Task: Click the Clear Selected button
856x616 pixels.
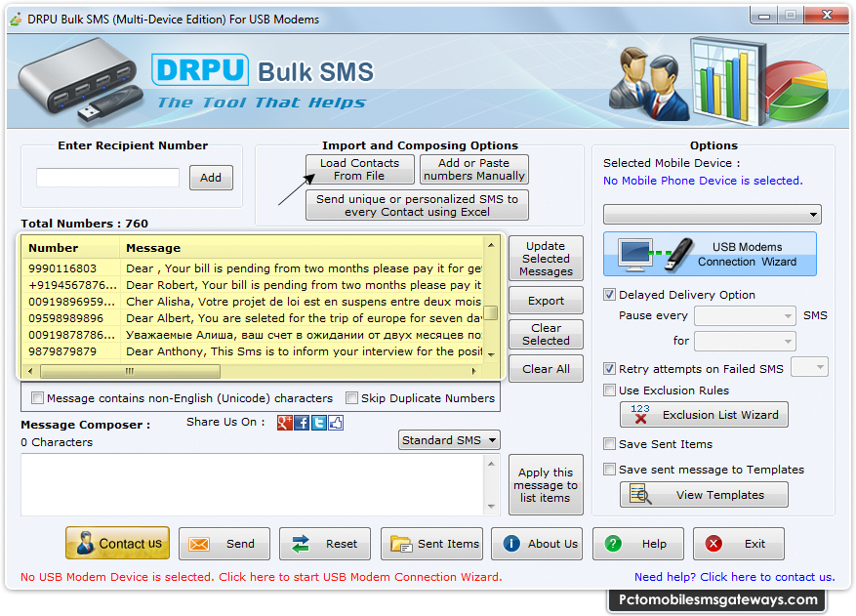Action: tap(546, 334)
